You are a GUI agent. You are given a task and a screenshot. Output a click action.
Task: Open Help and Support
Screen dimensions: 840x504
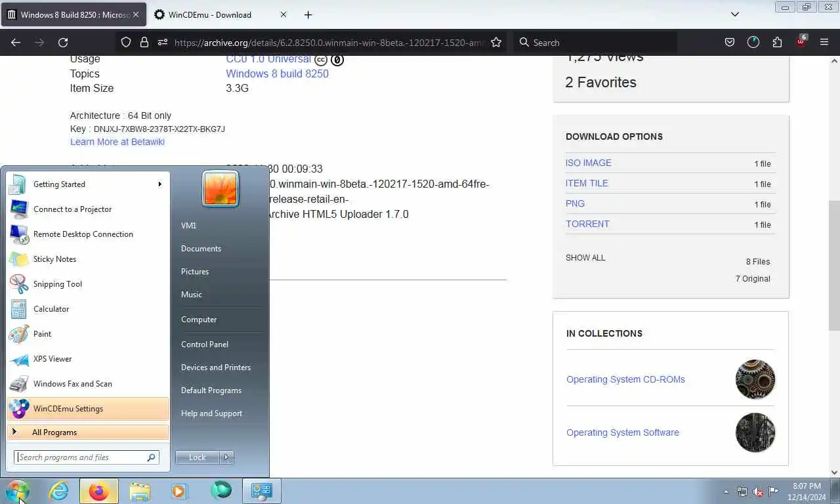pyautogui.click(x=211, y=413)
